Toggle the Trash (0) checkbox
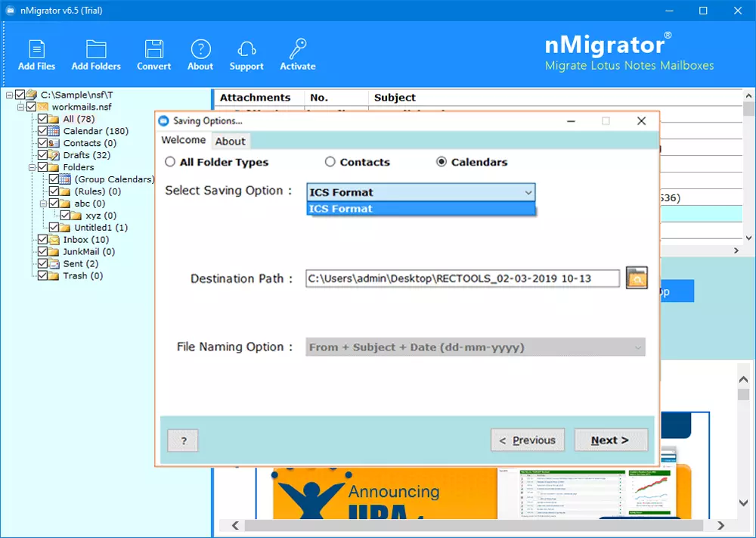Viewport: 756px width, 538px height. click(42, 276)
